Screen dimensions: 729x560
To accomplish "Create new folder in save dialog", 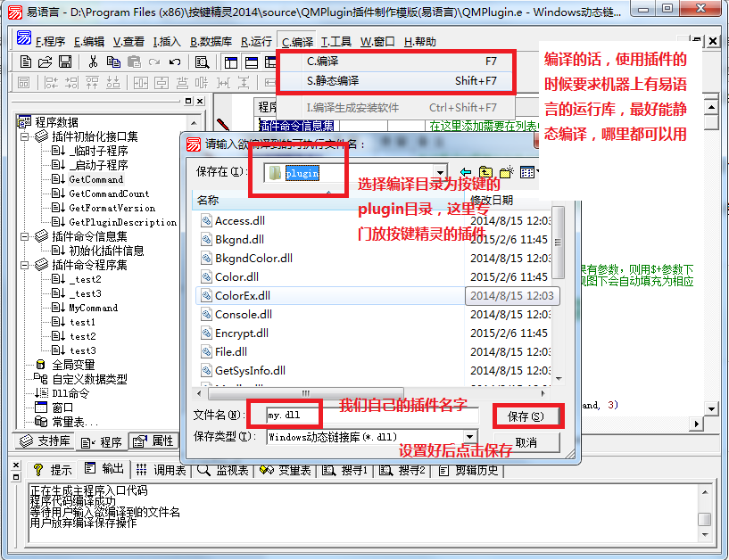I will [x=506, y=172].
